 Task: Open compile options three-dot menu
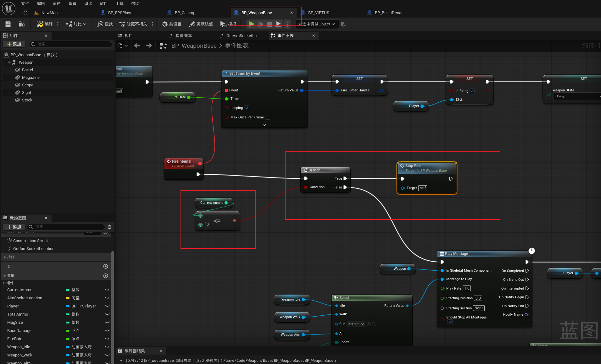(58, 24)
